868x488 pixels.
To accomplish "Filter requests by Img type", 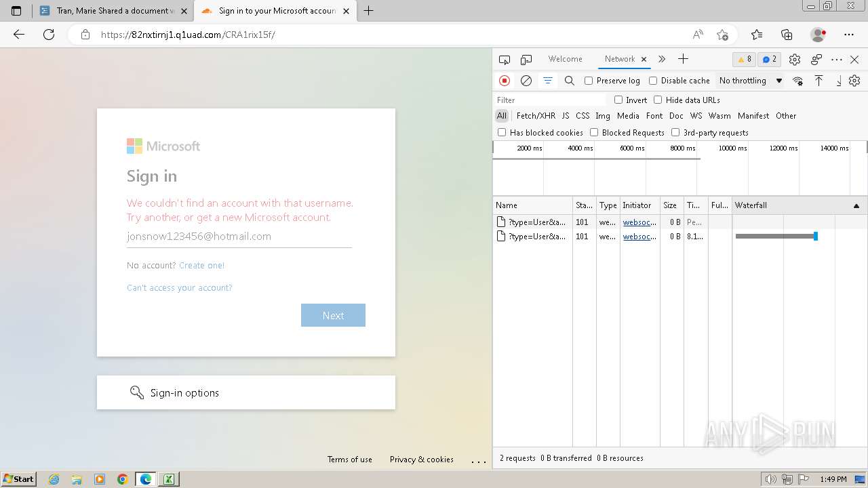I will point(603,116).
